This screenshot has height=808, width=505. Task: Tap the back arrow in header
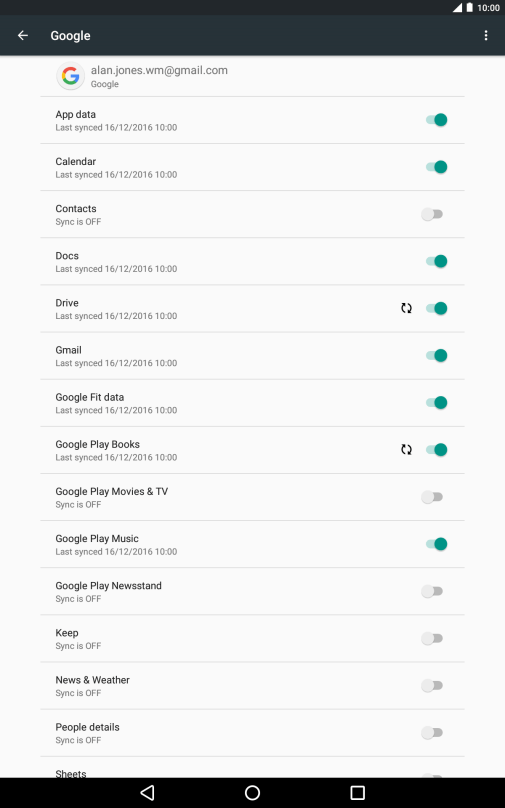pyautogui.click(x=23, y=35)
